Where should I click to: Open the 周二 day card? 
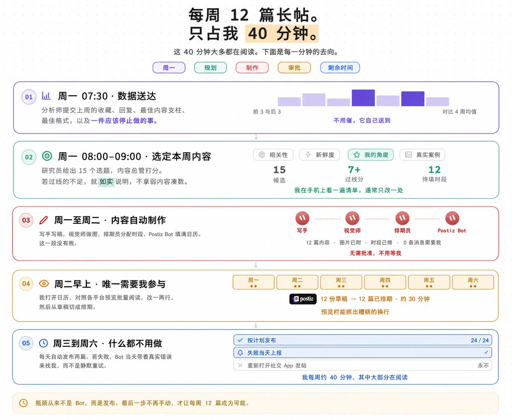click(297, 282)
